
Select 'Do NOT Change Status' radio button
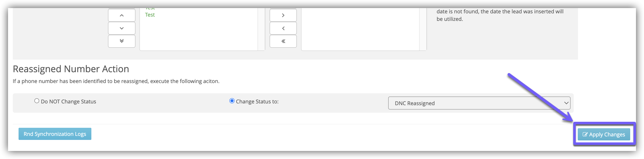[x=37, y=101]
